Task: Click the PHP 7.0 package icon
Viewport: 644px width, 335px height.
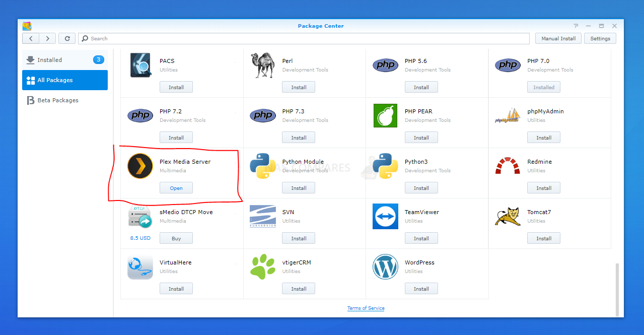Action: 508,65
